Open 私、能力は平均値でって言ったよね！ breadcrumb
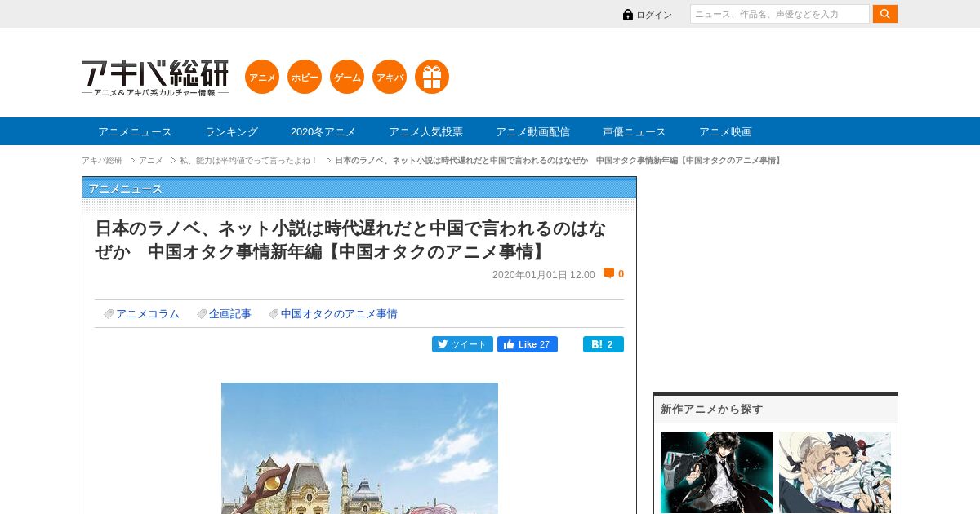This screenshot has height=514, width=980. (x=249, y=160)
